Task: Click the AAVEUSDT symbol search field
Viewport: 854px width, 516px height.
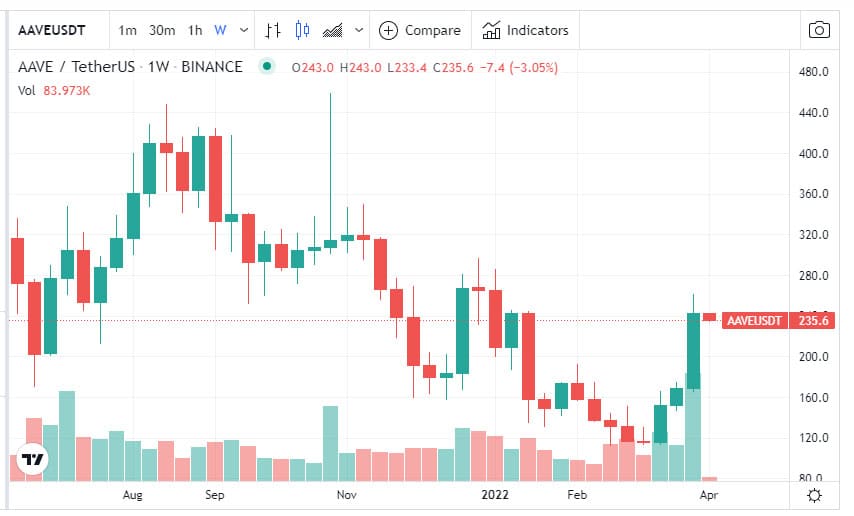Action: click(x=52, y=30)
